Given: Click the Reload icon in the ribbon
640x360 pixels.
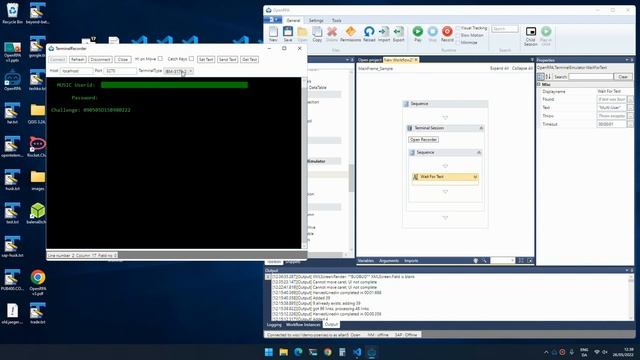Looking at the screenshot, I should [369, 32].
